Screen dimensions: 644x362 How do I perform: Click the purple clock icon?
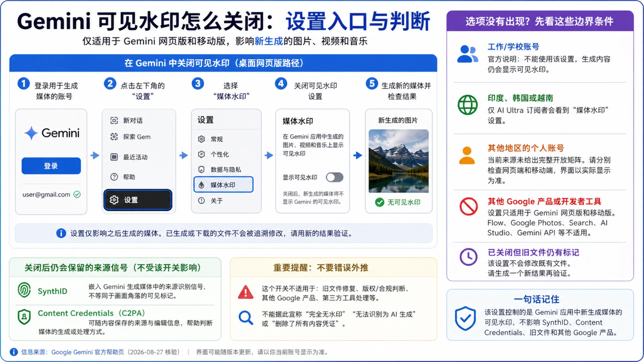point(469,257)
